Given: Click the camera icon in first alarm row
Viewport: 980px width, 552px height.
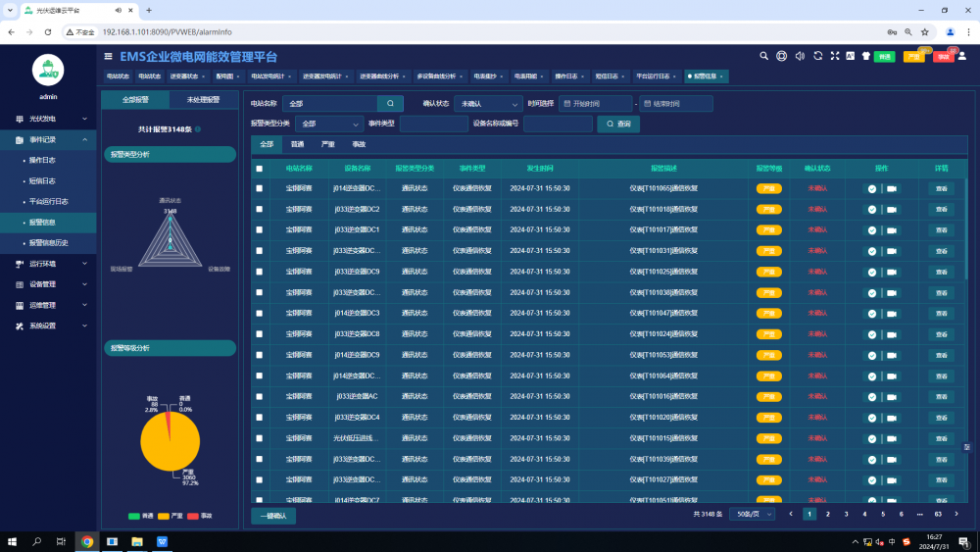Looking at the screenshot, I should [892, 188].
